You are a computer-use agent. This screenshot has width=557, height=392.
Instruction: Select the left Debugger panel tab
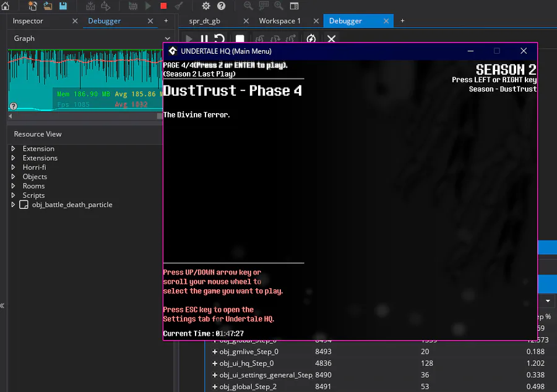tap(105, 21)
